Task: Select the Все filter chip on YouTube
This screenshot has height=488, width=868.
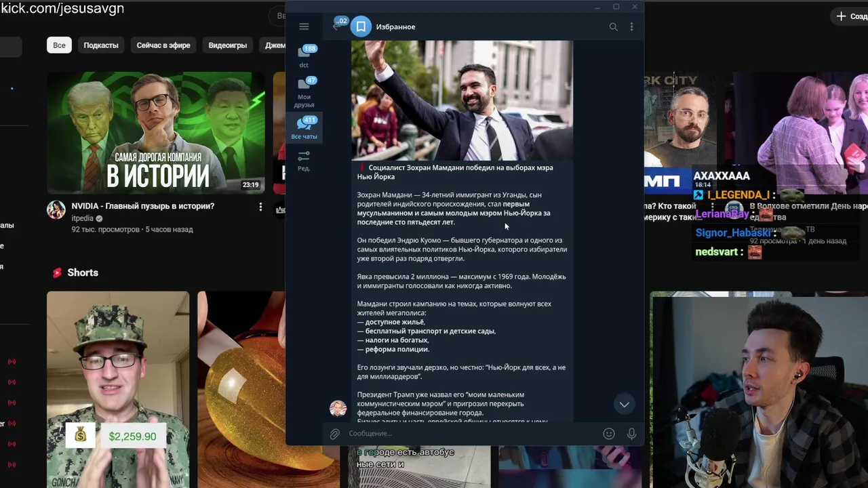Action: coord(59,45)
